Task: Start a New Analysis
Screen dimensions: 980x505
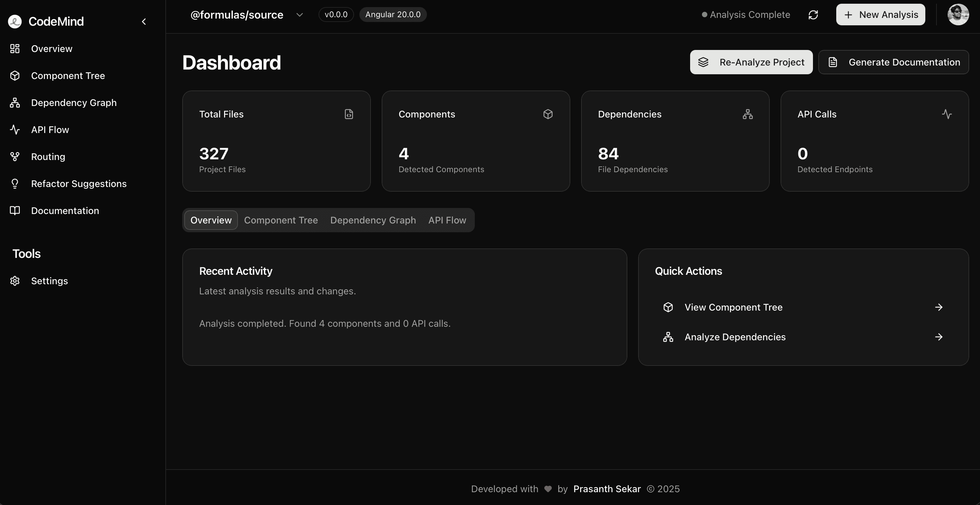Action: pos(880,15)
